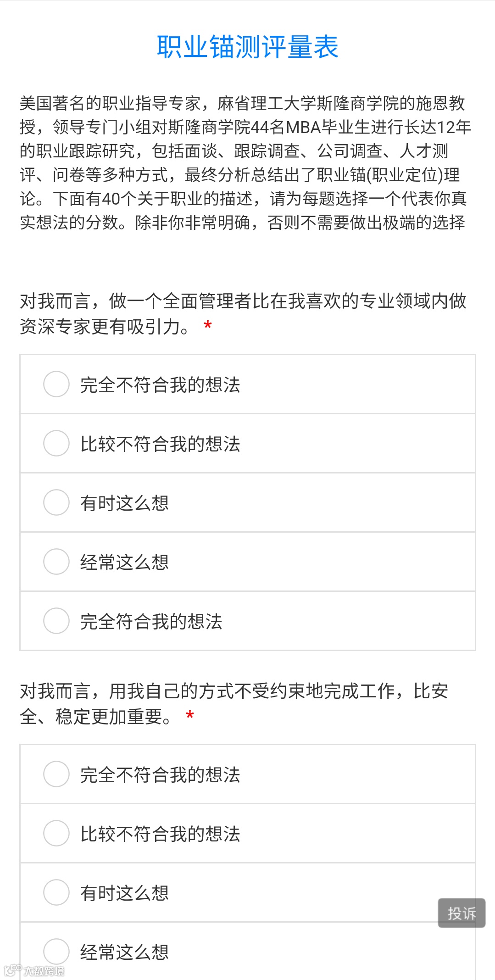This screenshot has height=980, width=495.
Task: Select '经常这么想' radio in second question
Action: coord(56,952)
